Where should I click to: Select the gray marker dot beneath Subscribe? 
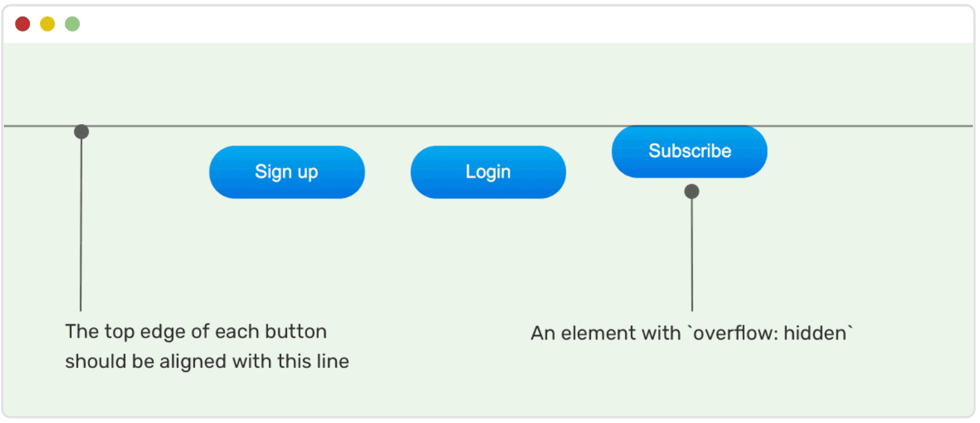(692, 191)
